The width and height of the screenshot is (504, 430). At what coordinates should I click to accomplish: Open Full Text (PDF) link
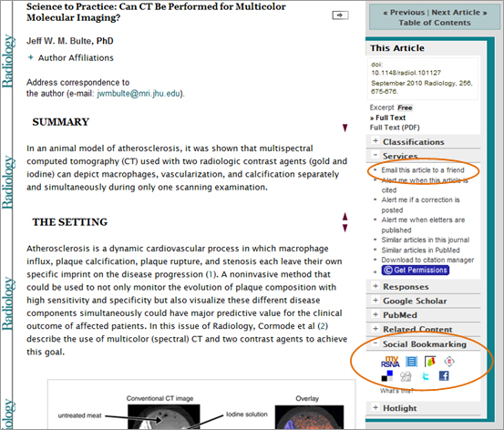(x=395, y=128)
